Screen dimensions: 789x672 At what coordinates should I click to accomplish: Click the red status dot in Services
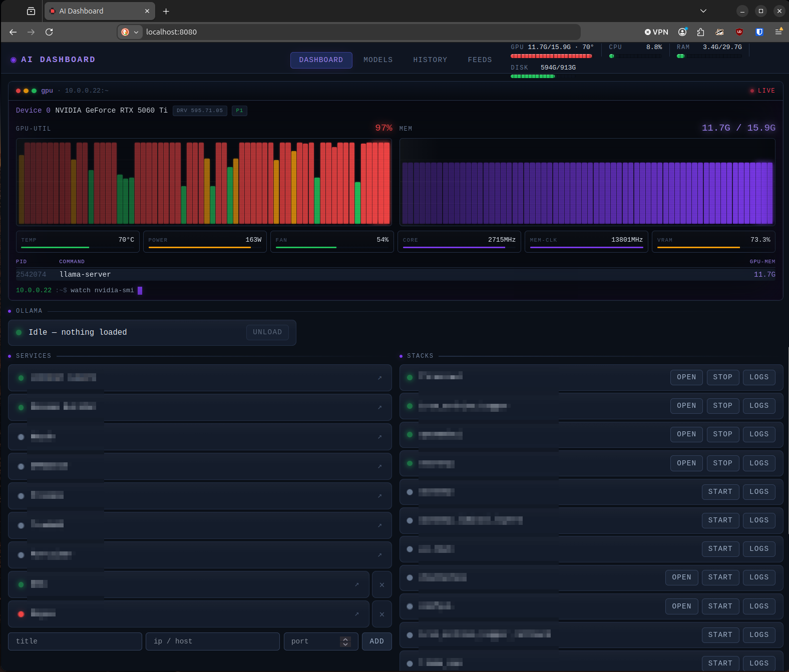[21, 614]
